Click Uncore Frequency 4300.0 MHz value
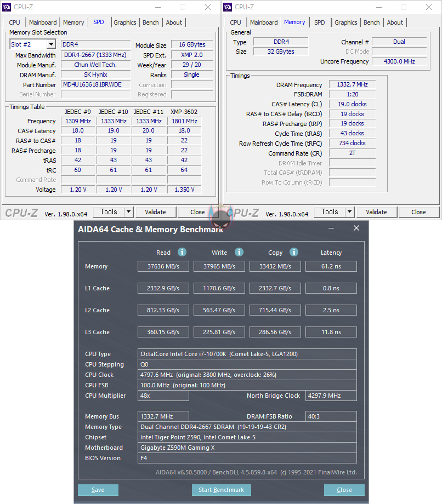 (x=399, y=61)
